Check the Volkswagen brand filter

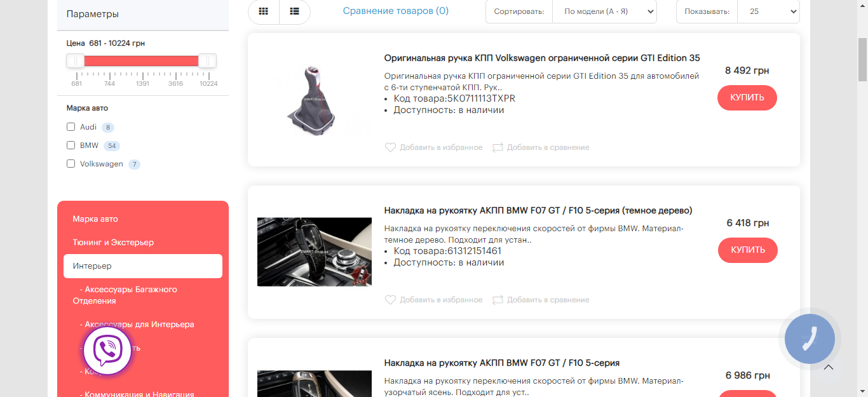(x=71, y=164)
